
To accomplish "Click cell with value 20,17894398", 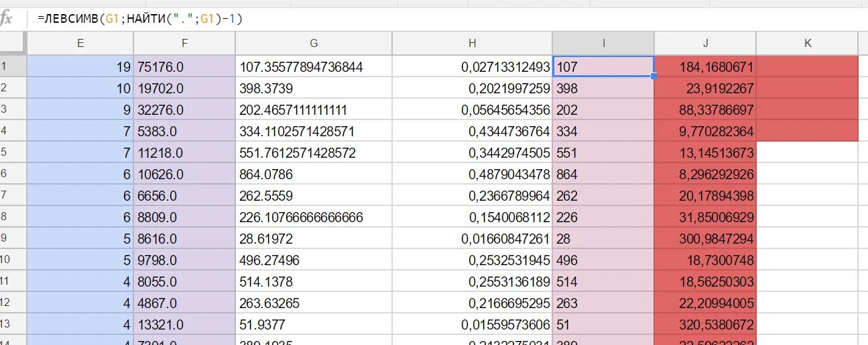I will pos(705,195).
